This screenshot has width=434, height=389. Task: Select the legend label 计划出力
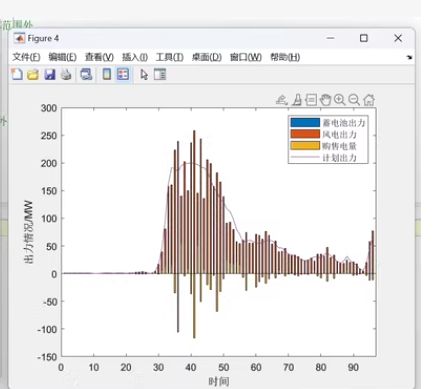tap(339, 157)
